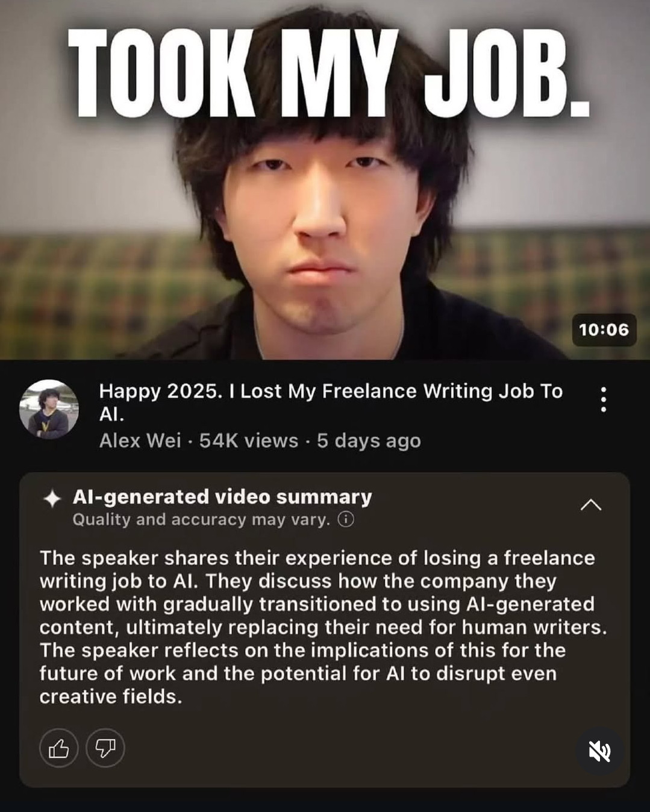The width and height of the screenshot is (650, 812).
Task: Tap the 'AI-generated video summary' heading
Action: 222,496
